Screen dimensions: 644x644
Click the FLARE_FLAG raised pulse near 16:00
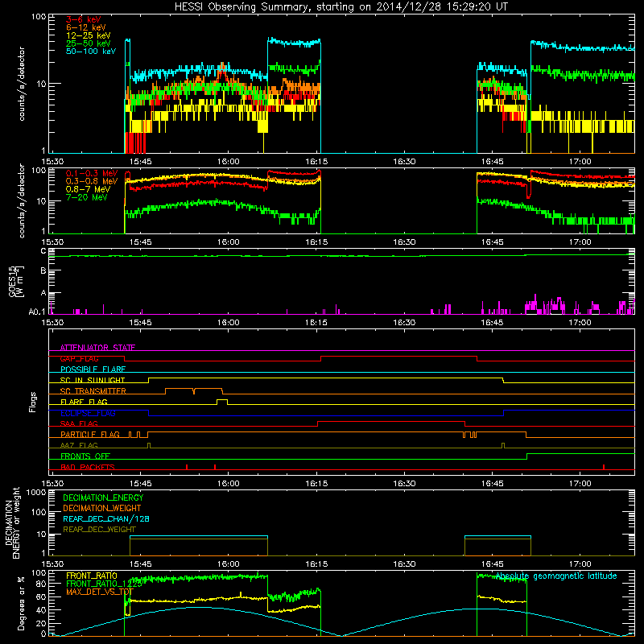pos(222,401)
